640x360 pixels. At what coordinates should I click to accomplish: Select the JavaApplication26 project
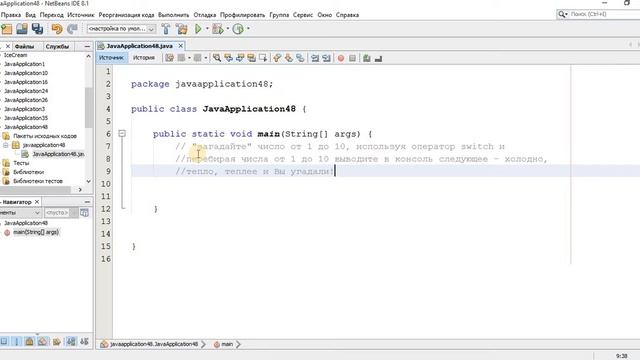(x=26, y=100)
